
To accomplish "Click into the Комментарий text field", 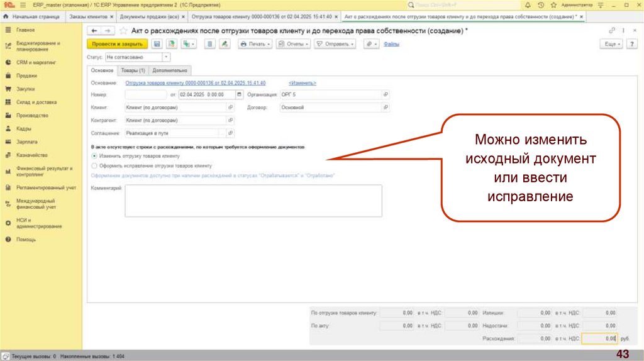I will pyautogui.click(x=253, y=201).
